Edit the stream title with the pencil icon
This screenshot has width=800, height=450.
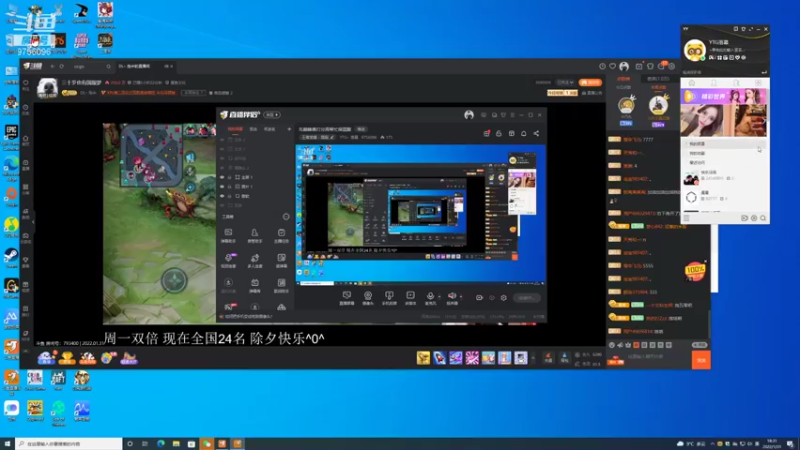pyautogui.click(x=332, y=137)
